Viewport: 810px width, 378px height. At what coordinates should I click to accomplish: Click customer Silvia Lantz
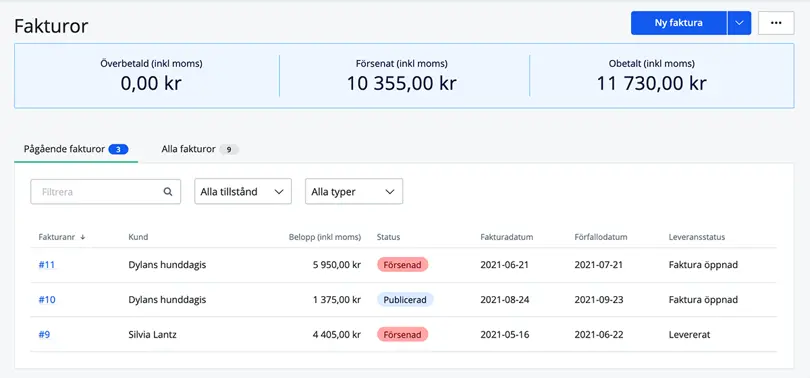click(x=152, y=335)
